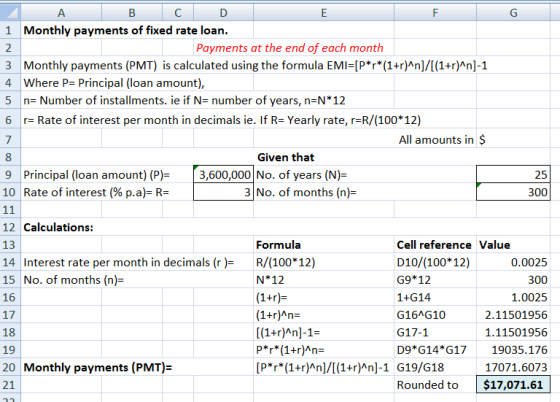Select column E header
The image size is (560, 402).
pos(324,13)
